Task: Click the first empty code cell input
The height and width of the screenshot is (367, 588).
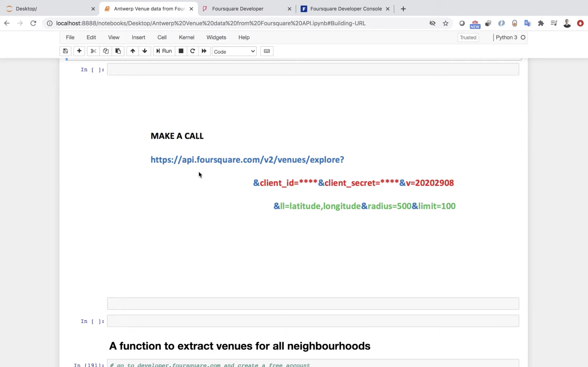Action: [x=313, y=69]
